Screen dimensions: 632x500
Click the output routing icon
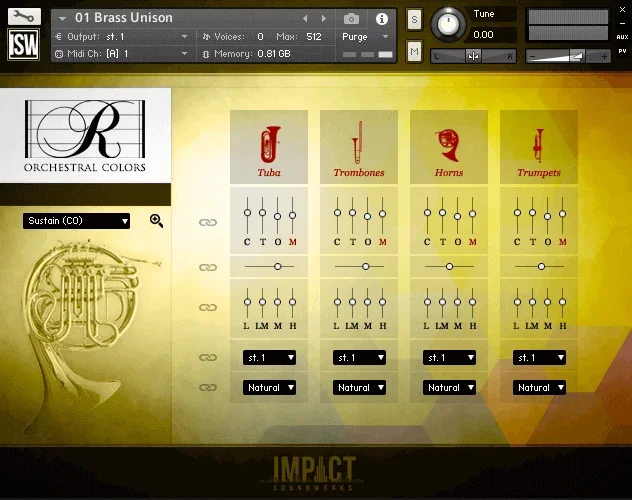point(59,37)
